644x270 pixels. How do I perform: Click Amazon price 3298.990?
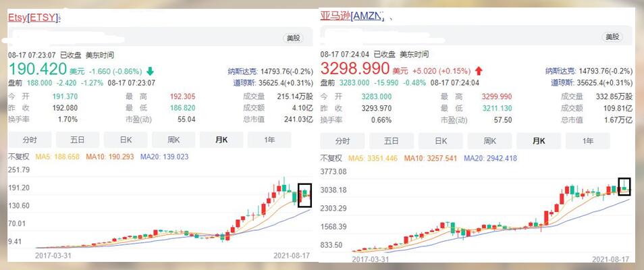click(x=354, y=69)
